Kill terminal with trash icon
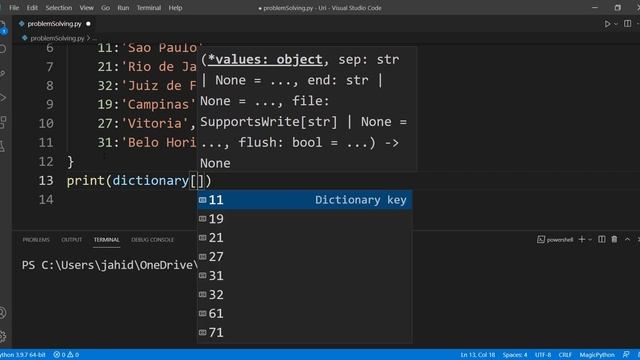Screen dimensions: 640x360 [614, 239]
